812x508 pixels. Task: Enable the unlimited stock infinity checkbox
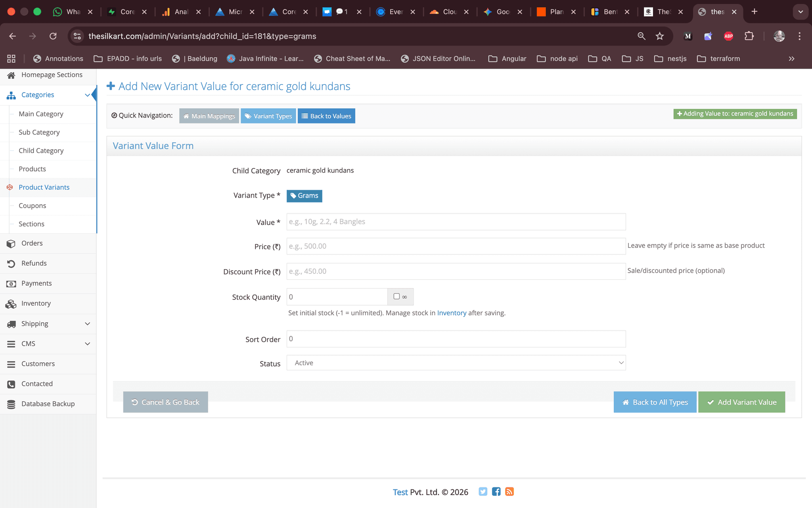(x=396, y=296)
